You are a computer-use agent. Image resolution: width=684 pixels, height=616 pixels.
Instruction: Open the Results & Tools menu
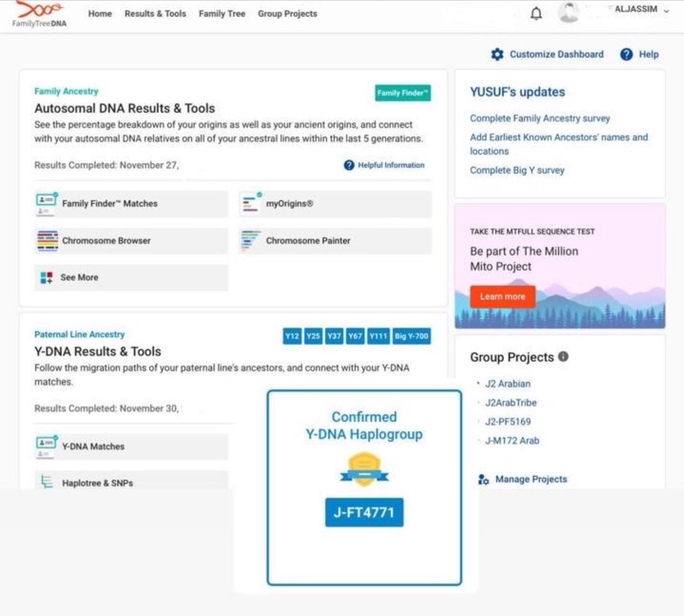tap(155, 14)
